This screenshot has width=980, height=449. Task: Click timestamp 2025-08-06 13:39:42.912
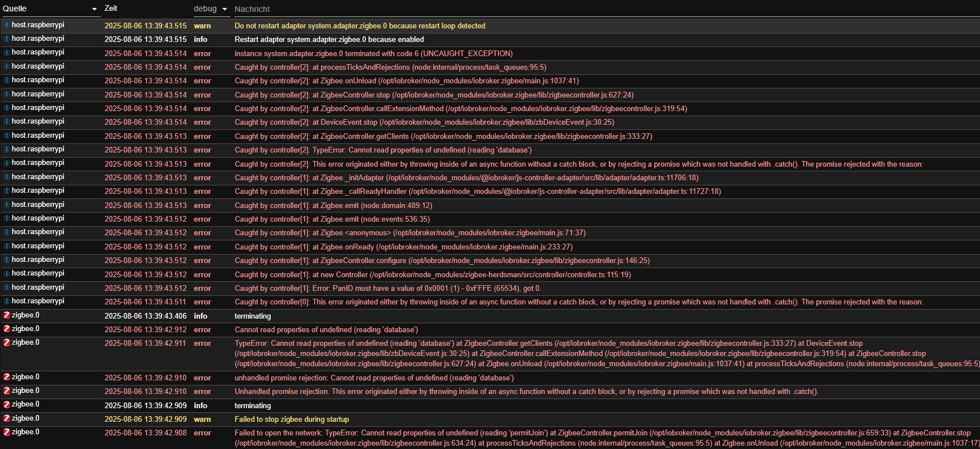coord(146,329)
